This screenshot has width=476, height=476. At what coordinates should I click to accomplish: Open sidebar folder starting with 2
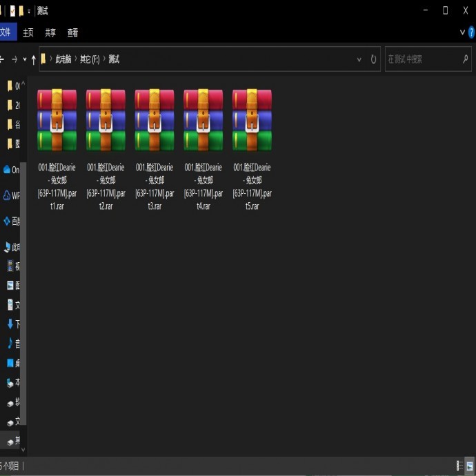13,105
